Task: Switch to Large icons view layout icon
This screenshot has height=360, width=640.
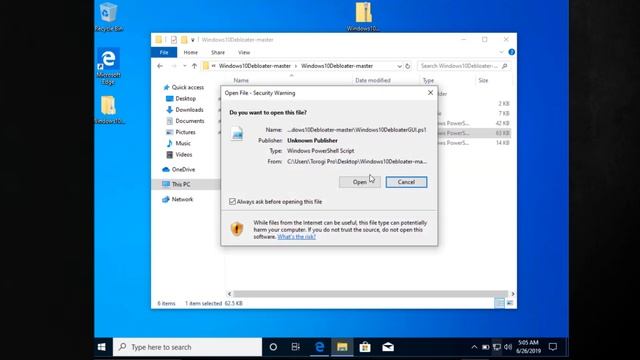Action: (x=509, y=303)
